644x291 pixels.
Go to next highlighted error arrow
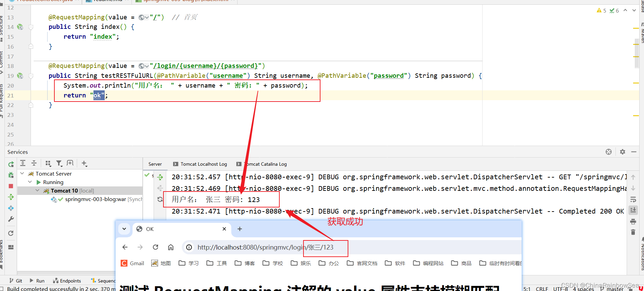click(x=634, y=11)
